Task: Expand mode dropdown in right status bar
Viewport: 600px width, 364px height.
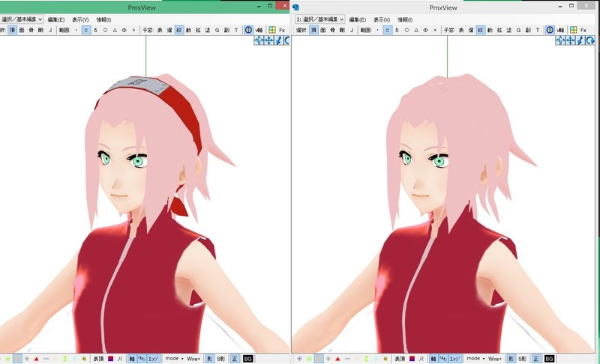Action: 475,359
